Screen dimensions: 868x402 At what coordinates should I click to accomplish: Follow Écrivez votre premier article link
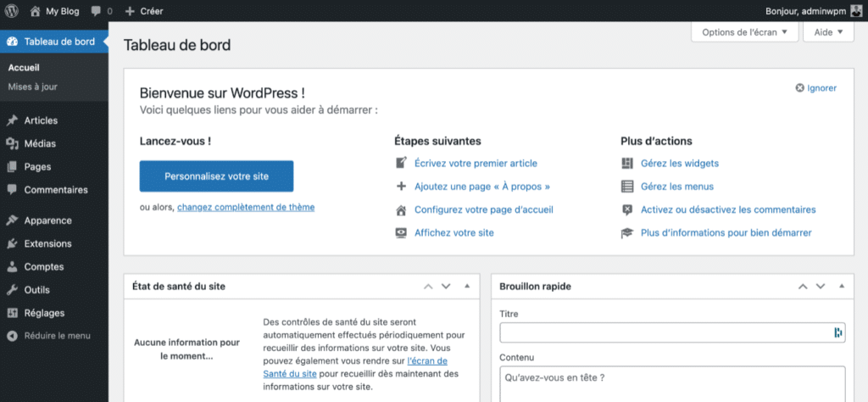pyautogui.click(x=476, y=164)
